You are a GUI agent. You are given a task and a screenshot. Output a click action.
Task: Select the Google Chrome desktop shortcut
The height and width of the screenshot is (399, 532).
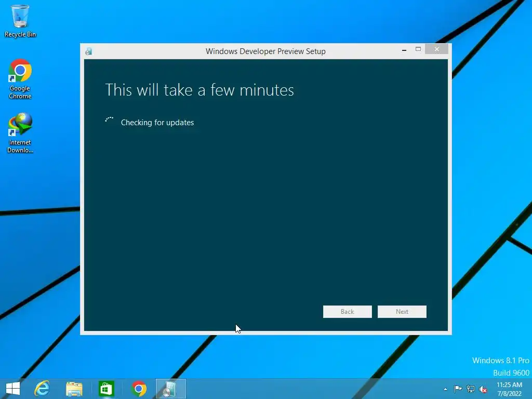(20, 79)
